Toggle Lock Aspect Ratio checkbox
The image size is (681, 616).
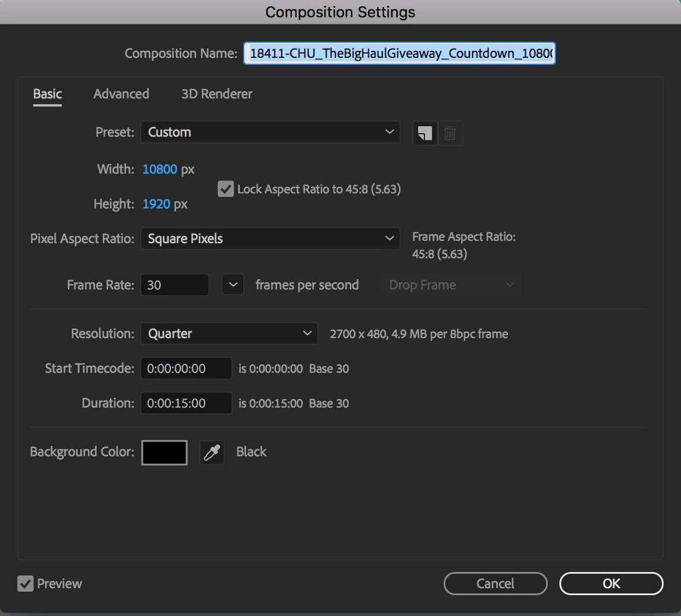(225, 189)
